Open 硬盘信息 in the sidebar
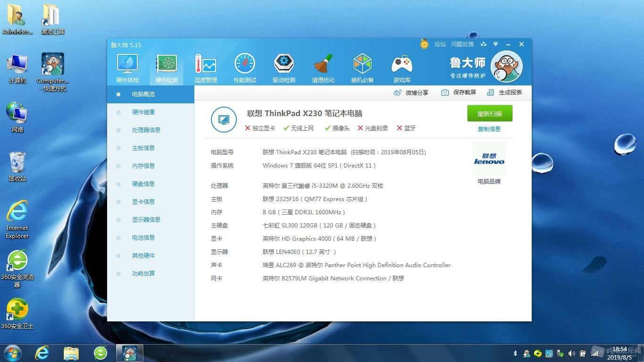 151,184
